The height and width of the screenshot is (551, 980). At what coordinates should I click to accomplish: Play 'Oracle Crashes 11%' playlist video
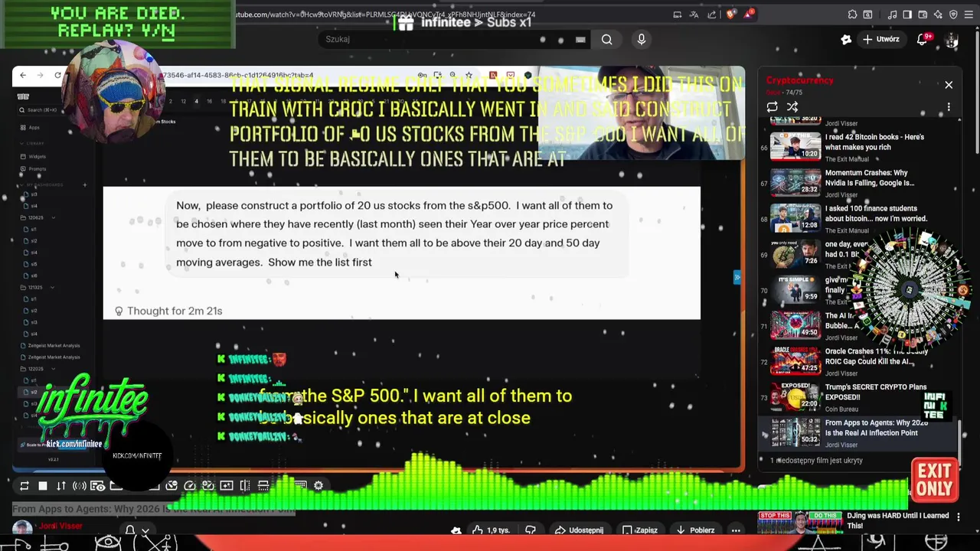coord(857,360)
